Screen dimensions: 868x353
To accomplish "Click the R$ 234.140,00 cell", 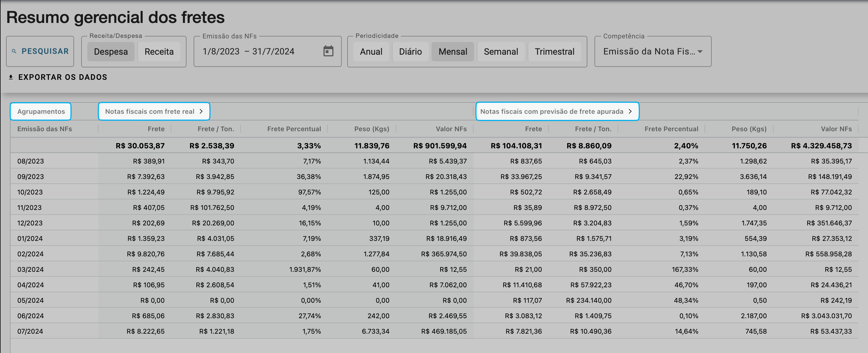I will [x=589, y=301].
